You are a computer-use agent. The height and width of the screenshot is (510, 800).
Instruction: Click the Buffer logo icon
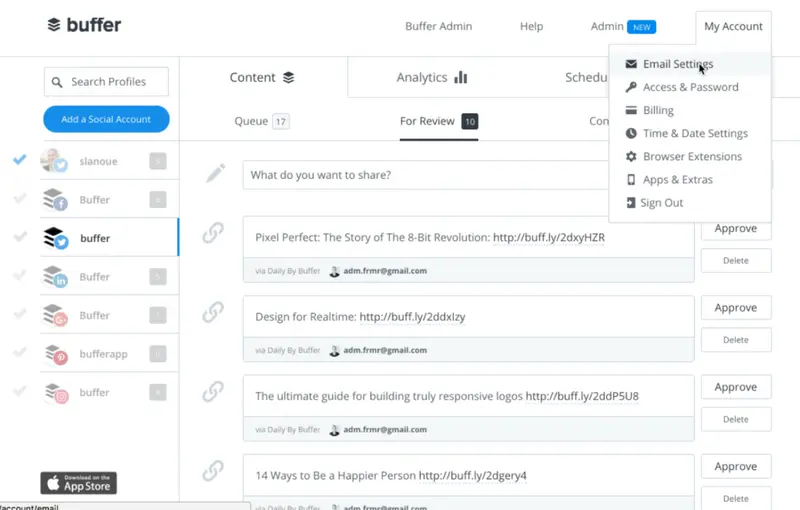click(x=54, y=25)
